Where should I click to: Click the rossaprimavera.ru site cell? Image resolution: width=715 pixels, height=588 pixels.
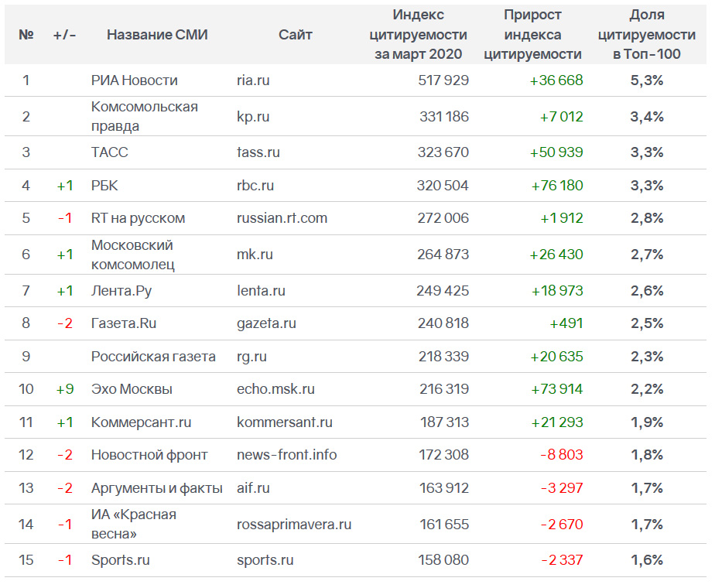tap(294, 525)
